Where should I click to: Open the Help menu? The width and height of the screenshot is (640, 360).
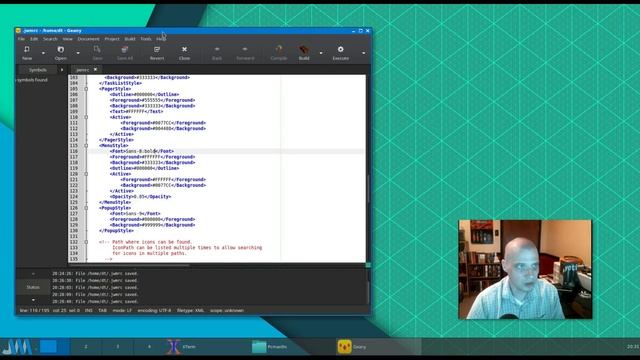[x=161, y=39]
